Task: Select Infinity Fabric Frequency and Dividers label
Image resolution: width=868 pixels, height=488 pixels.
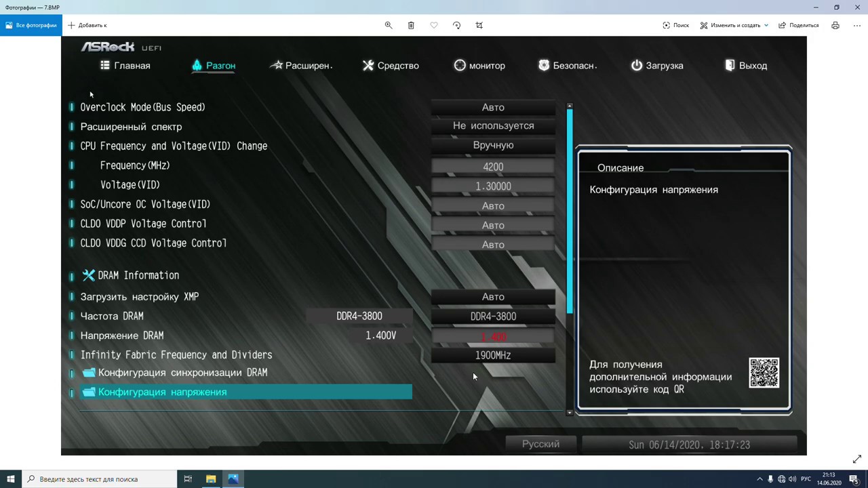Action: point(176,355)
